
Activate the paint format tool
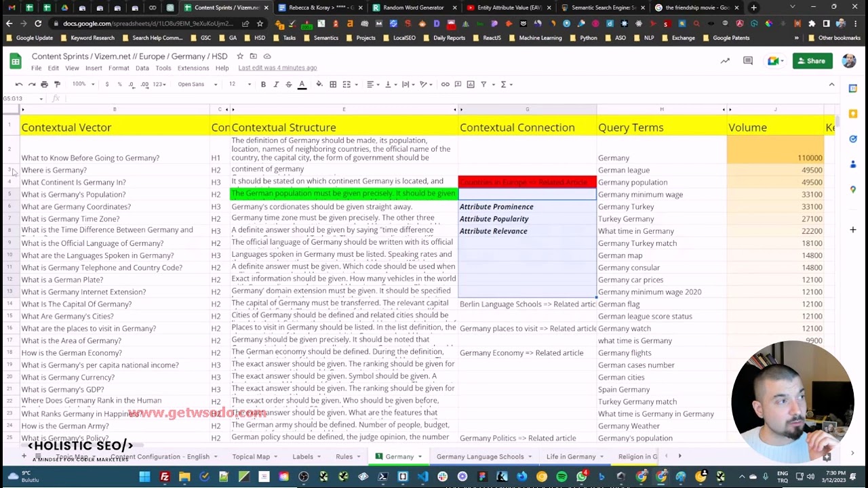pos(57,84)
